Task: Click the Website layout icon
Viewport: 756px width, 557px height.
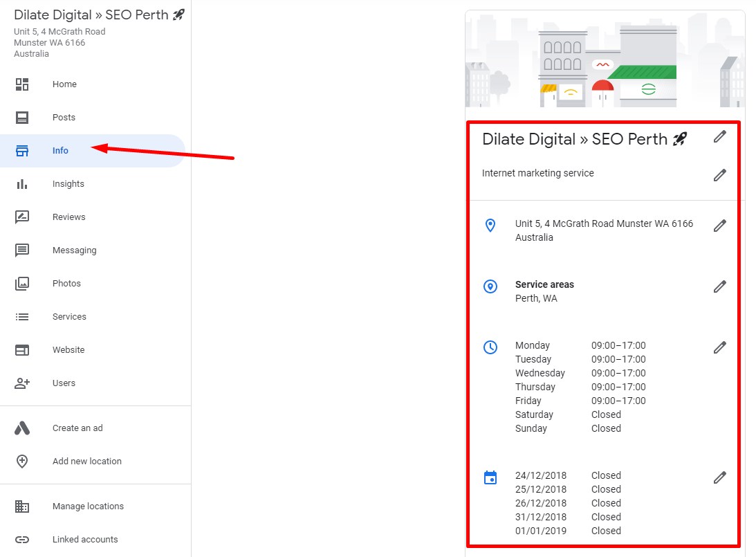Action: (22, 350)
